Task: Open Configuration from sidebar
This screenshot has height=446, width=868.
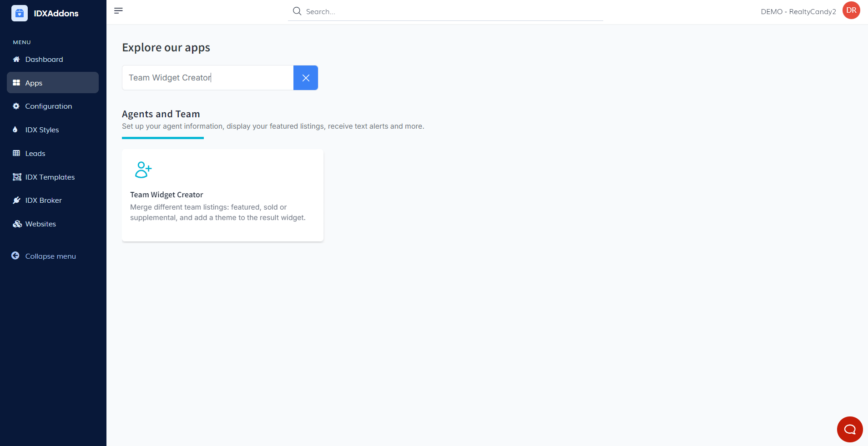Action: tap(48, 106)
